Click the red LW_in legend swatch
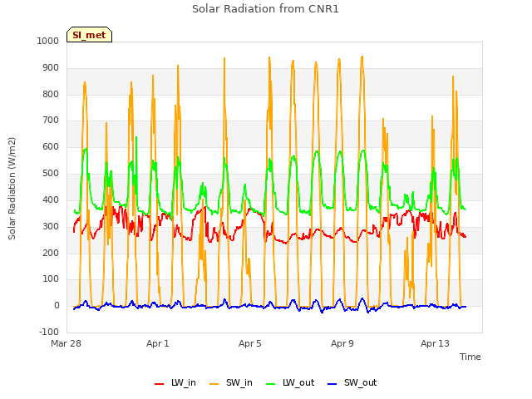 click(159, 384)
